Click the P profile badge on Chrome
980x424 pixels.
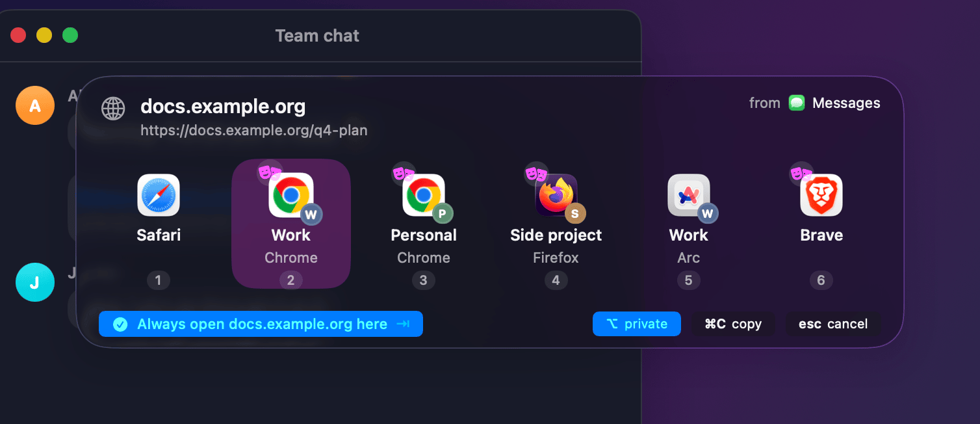tap(443, 213)
